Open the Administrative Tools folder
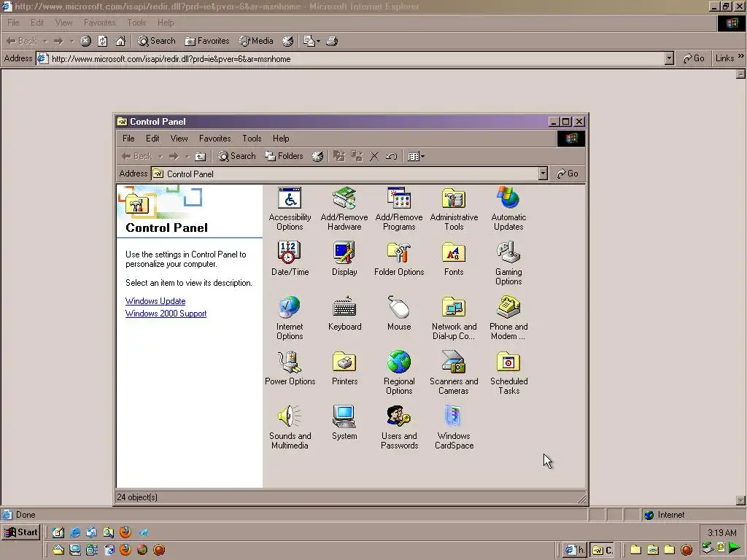The width and height of the screenshot is (747, 560). click(x=454, y=209)
